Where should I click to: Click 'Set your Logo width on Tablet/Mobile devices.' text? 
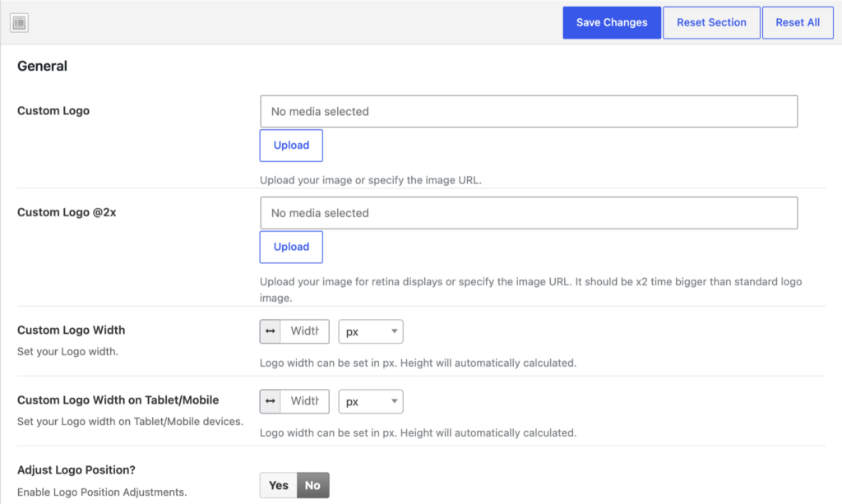click(x=130, y=421)
